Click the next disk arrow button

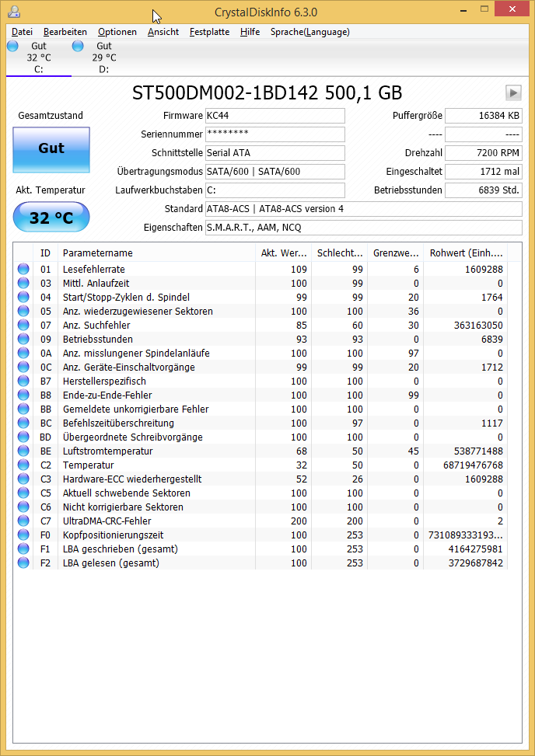coord(513,92)
